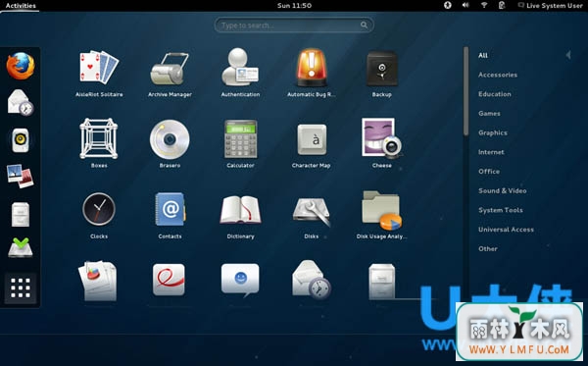The height and width of the screenshot is (366, 588).
Task: Launch Cheese webcam app
Action: pos(382,143)
